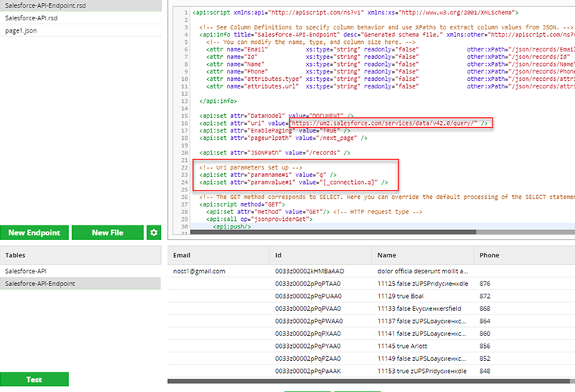The height and width of the screenshot is (392, 575).
Task: Open the gear settings icon beside New File
Action: pos(154,232)
